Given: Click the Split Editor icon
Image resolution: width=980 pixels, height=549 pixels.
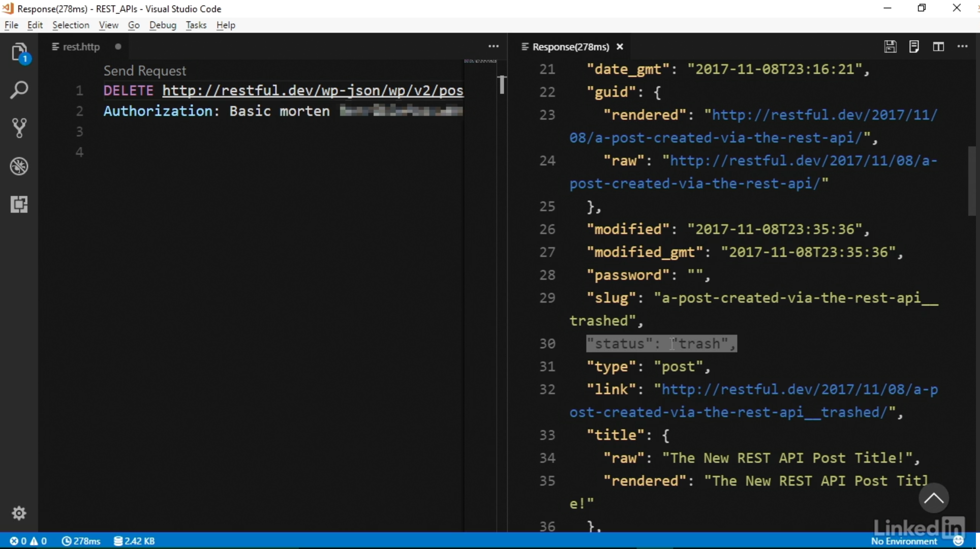Looking at the screenshot, I should [938, 47].
